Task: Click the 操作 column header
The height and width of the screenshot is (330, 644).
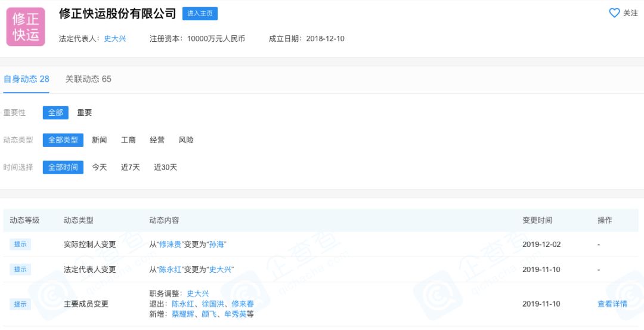Action: (605, 220)
